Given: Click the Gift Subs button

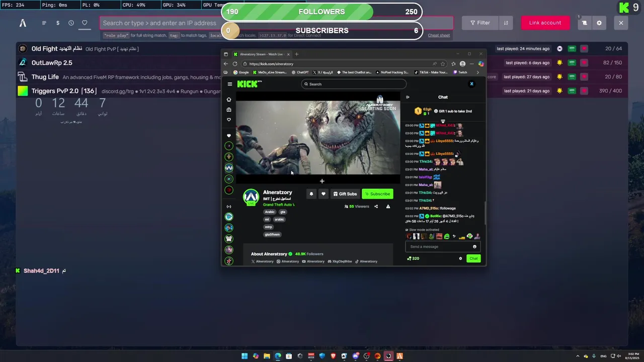Looking at the screenshot, I should pyautogui.click(x=345, y=194).
